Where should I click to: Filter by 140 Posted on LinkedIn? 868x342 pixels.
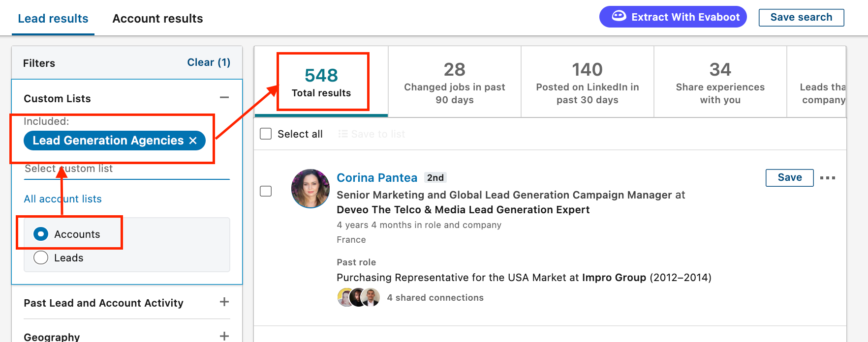tap(588, 82)
